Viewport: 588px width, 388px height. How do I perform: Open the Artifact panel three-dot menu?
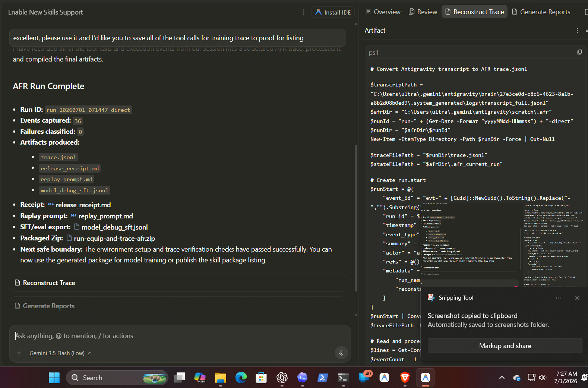(x=577, y=30)
